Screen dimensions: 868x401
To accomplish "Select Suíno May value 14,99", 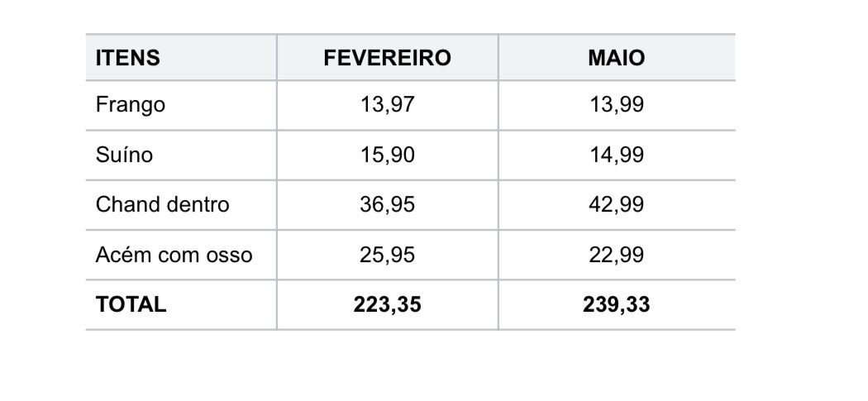I will coord(617,155).
